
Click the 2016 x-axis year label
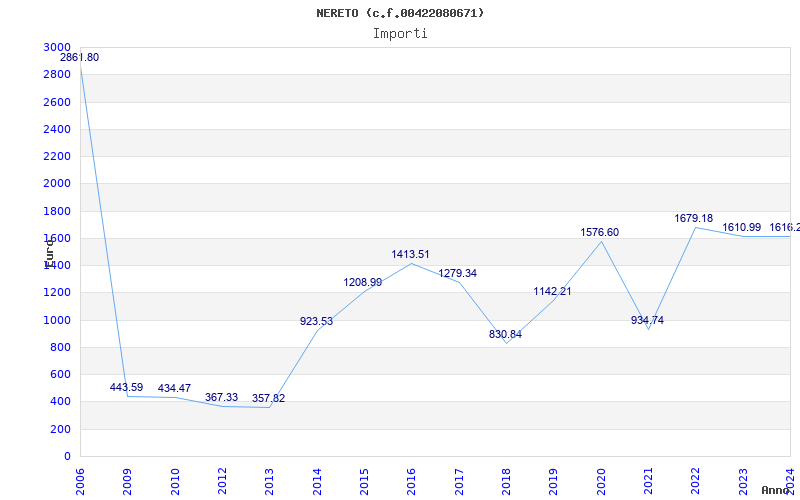[x=411, y=482]
